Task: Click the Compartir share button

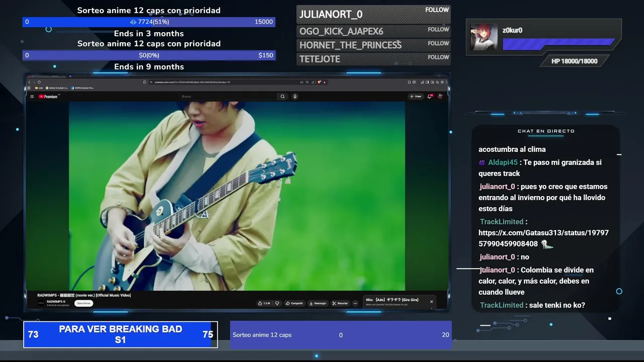Action: click(294, 303)
